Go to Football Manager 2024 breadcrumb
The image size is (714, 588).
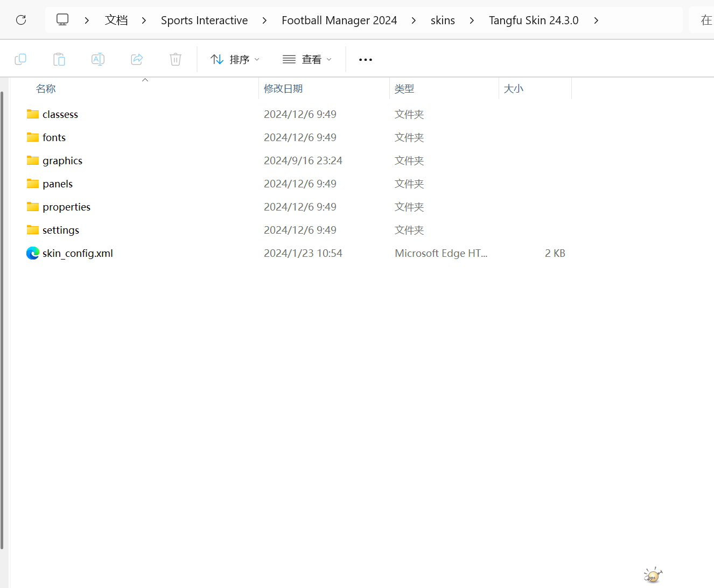point(339,20)
